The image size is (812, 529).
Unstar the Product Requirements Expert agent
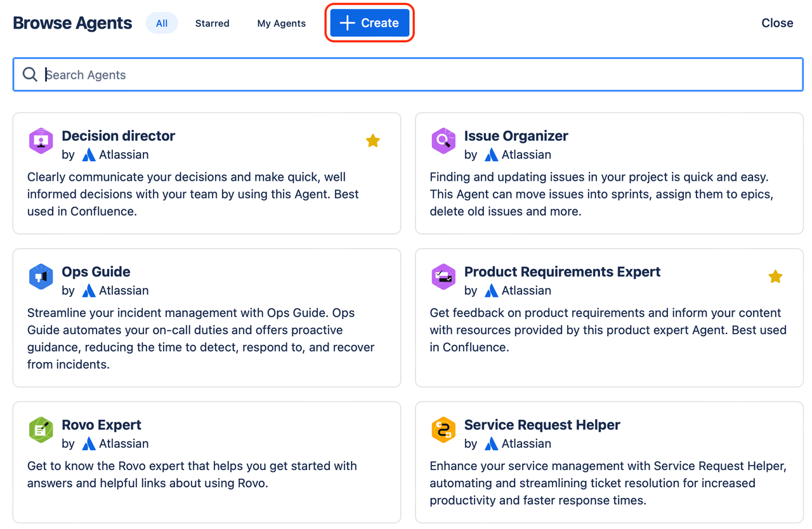(775, 277)
